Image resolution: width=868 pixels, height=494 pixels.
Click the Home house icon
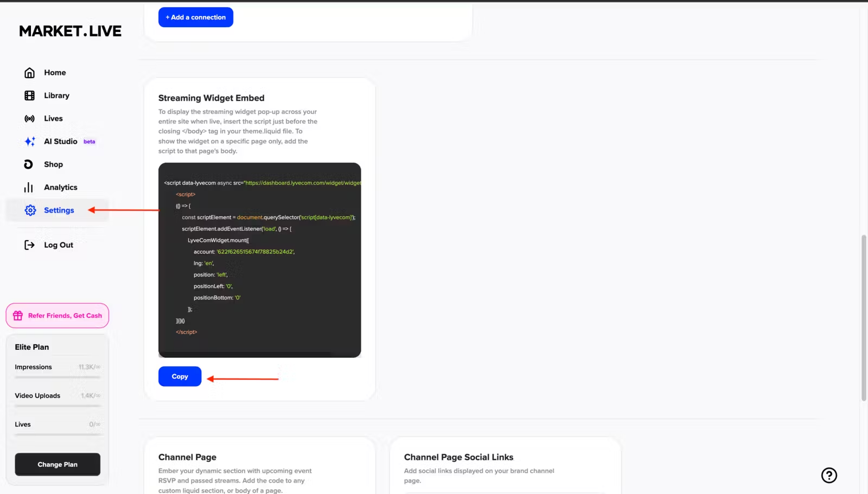[x=30, y=73]
